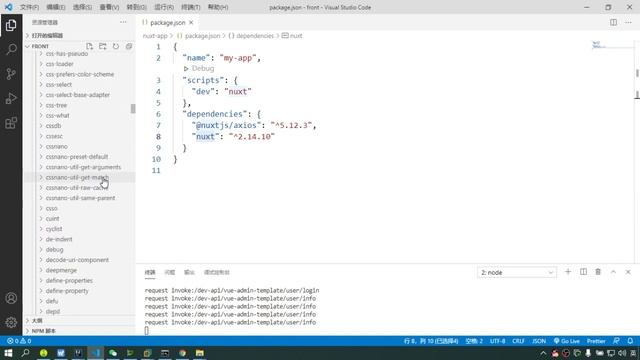
Task: Select the Problems panel tab
Action: [169, 272]
